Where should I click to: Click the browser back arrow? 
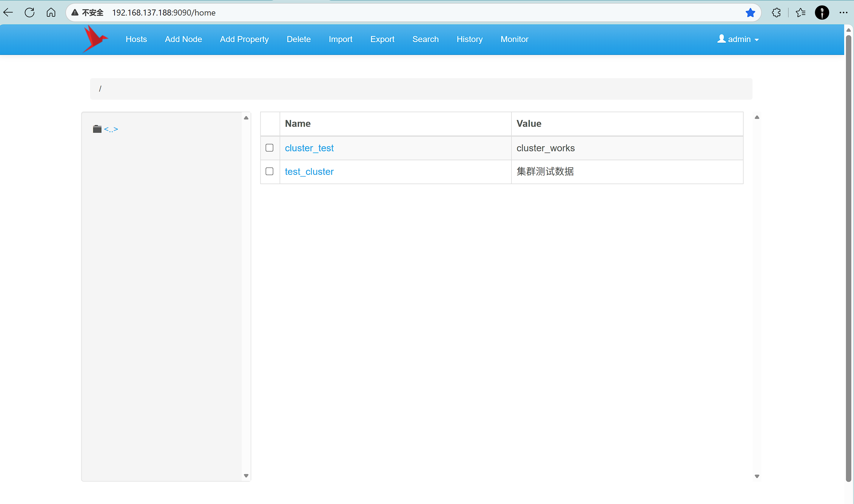8,13
